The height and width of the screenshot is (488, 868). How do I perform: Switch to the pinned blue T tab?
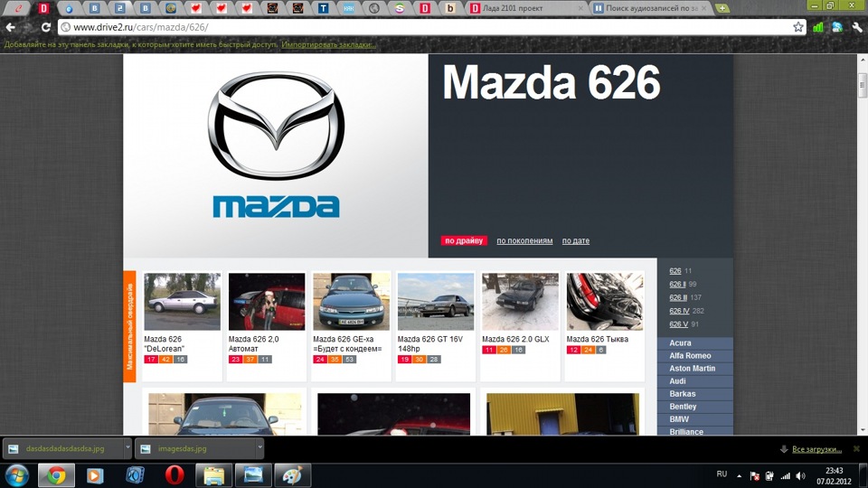pyautogui.click(x=324, y=8)
